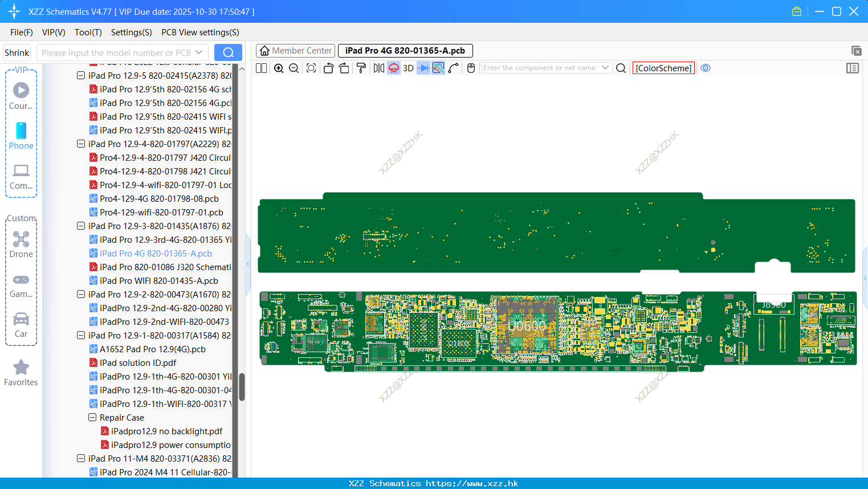Open the Courses section in the sidebar

coord(21,96)
